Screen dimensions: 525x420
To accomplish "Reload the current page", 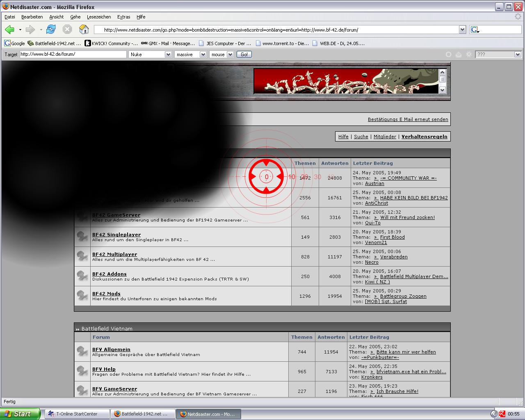I will point(51,30).
